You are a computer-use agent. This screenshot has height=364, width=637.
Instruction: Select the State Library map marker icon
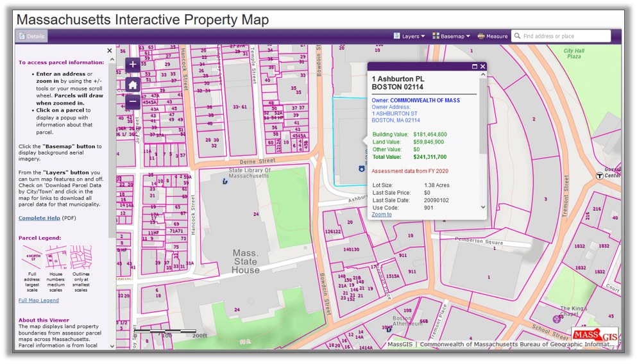coord(225,182)
